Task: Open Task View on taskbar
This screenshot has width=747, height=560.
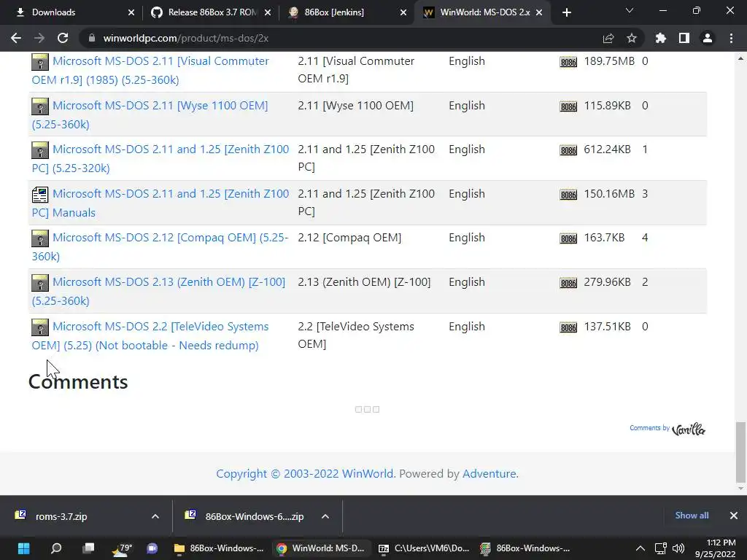Action: click(88, 548)
